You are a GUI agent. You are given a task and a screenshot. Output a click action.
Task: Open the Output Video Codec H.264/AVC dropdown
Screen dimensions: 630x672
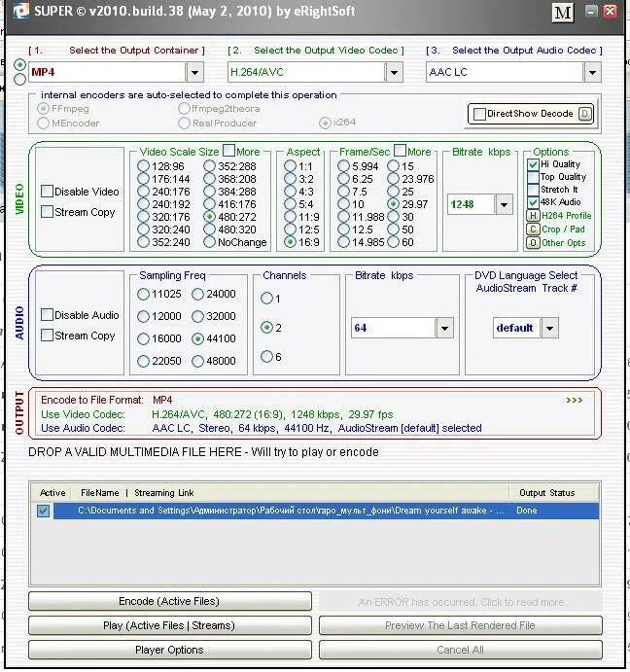tap(394, 72)
